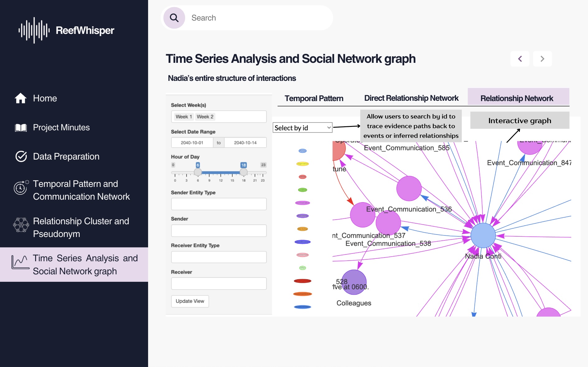588x367 pixels.
Task: Click the Nadia Conti blue node
Action: tap(483, 235)
